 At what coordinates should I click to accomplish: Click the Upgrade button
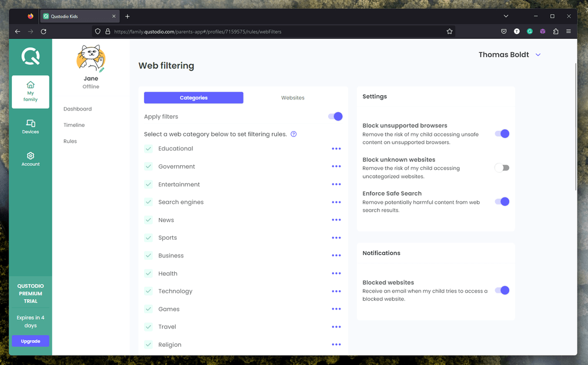click(x=31, y=341)
